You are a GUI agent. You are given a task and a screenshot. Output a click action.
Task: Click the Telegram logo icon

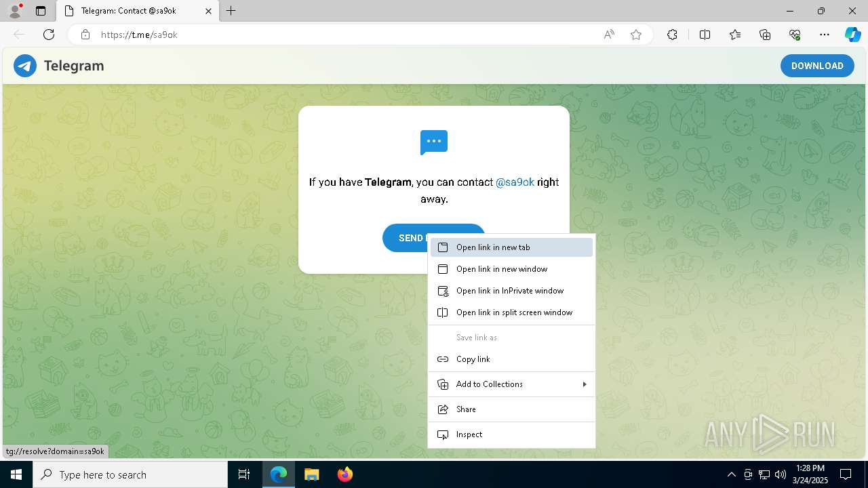[25, 66]
